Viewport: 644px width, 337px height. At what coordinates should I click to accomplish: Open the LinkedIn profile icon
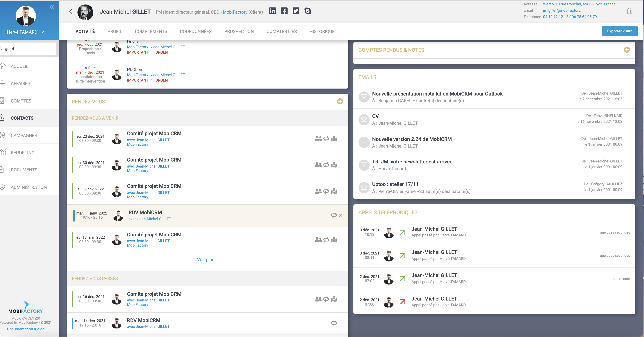[272, 11]
